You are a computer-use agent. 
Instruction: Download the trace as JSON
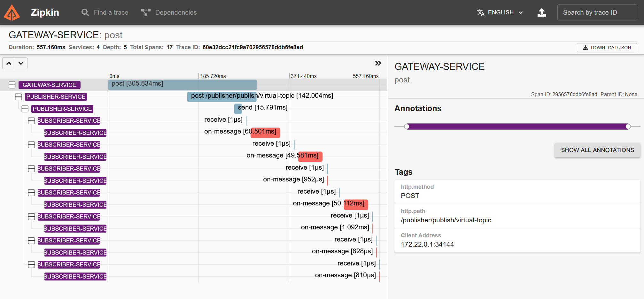pyautogui.click(x=607, y=48)
